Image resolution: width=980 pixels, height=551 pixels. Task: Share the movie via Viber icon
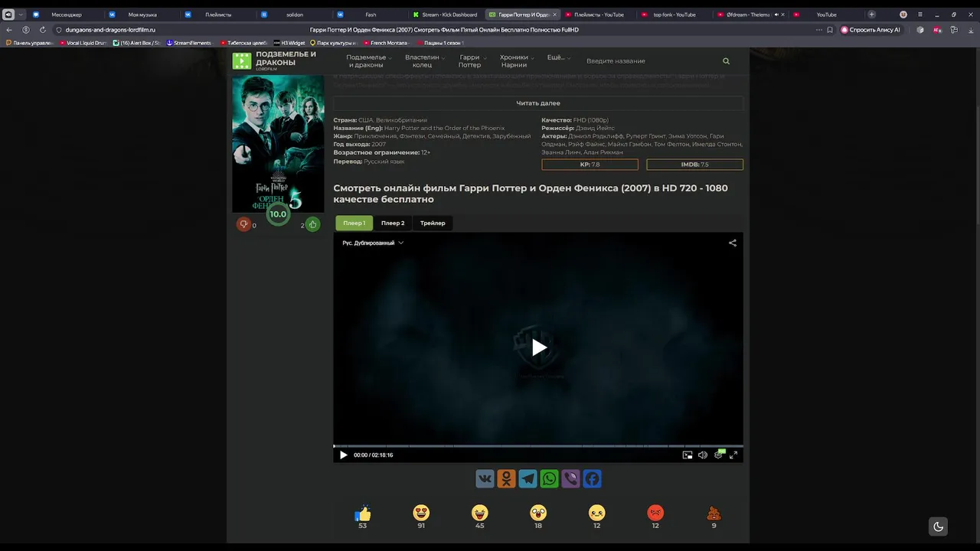(570, 479)
